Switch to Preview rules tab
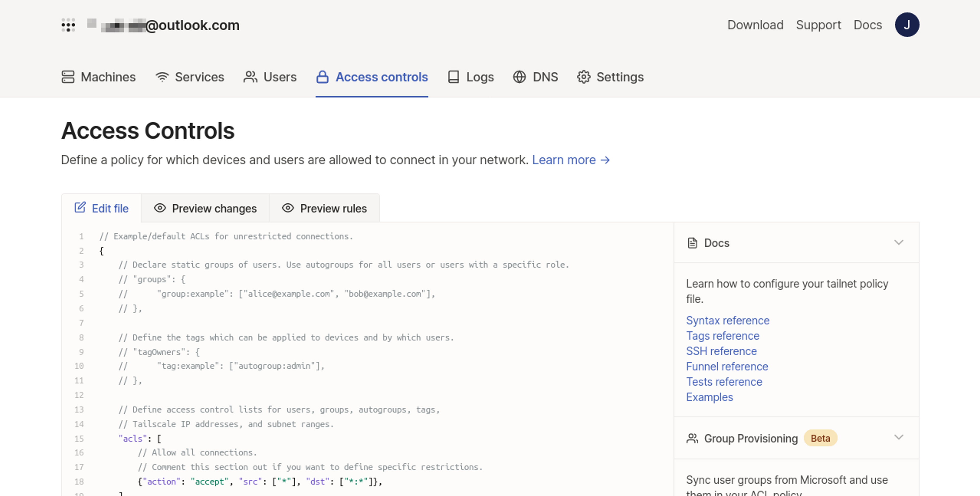 pos(325,208)
